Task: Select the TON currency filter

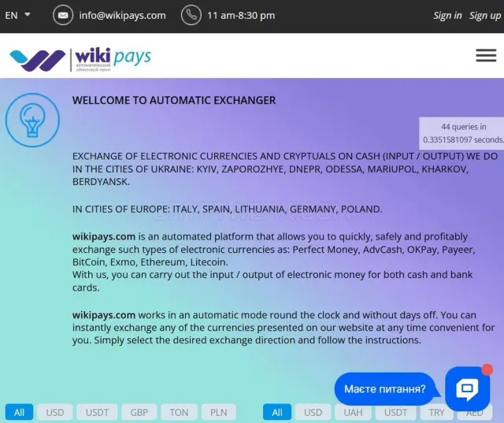Action: pyautogui.click(x=179, y=412)
